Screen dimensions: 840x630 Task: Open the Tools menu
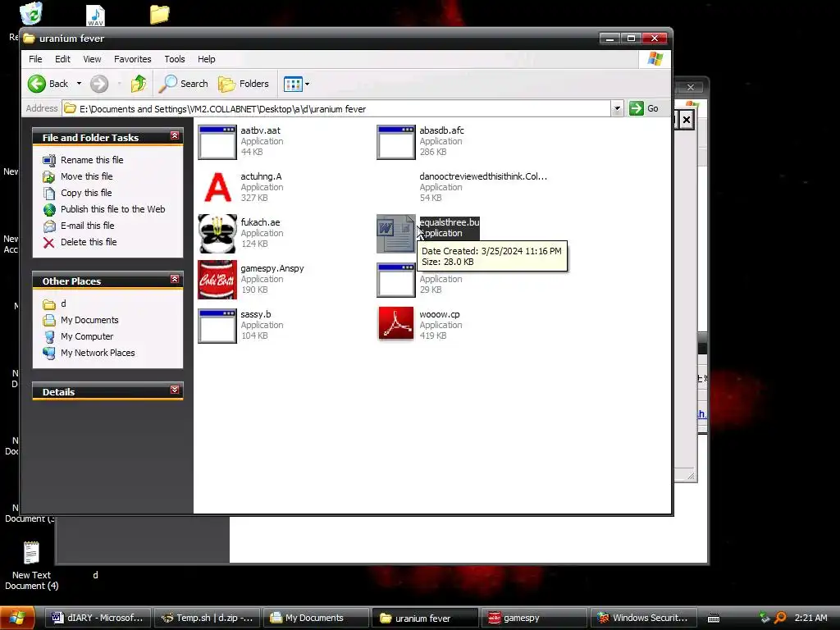(175, 59)
